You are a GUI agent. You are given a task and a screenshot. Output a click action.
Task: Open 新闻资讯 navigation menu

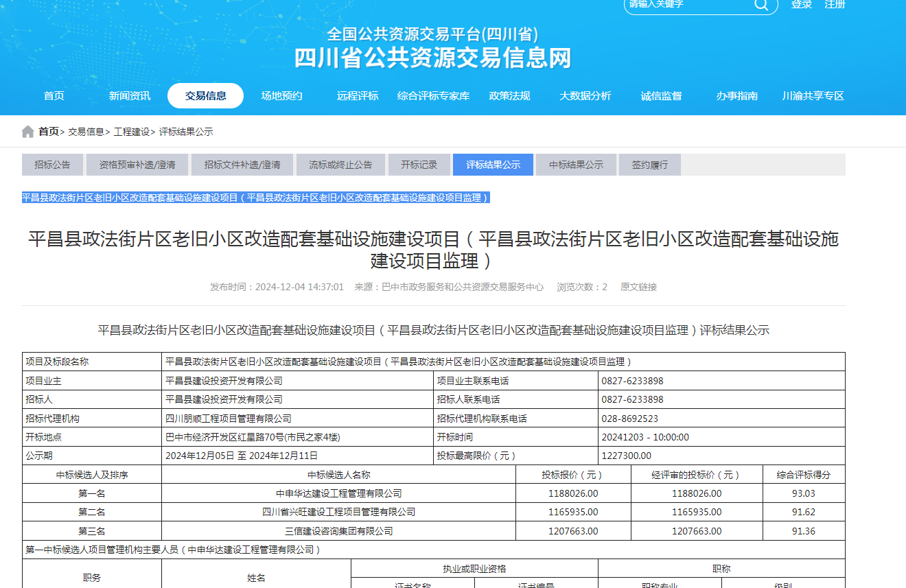pos(130,96)
